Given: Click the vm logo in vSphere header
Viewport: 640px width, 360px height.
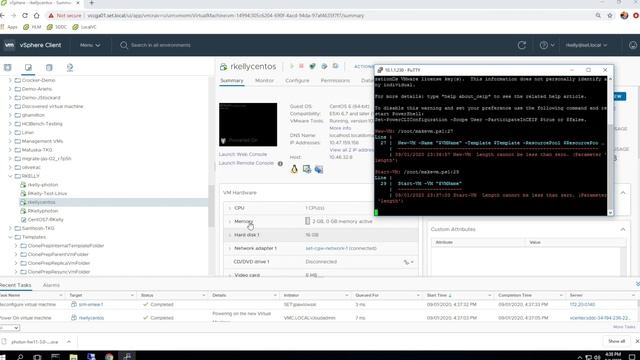Looking at the screenshot, I should pos(9,45).
